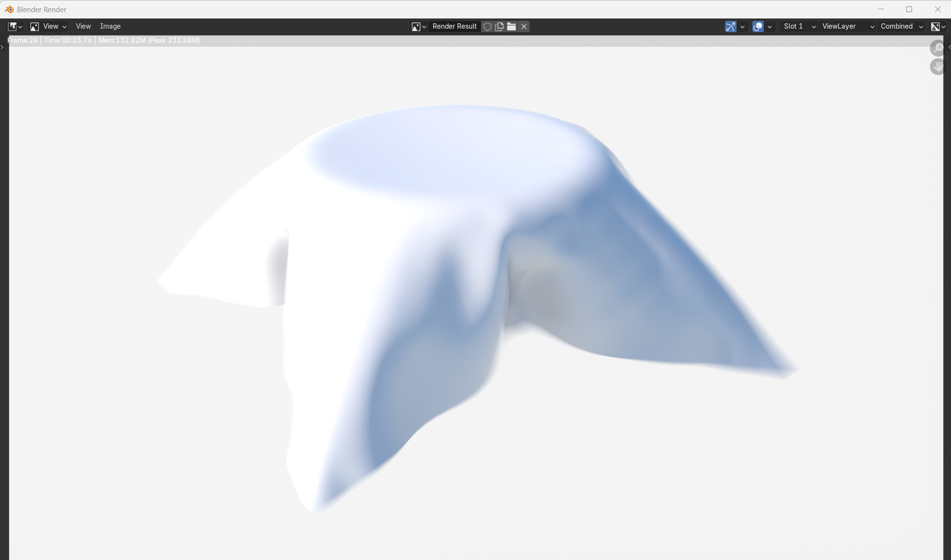Open the View mode dropdown
The height and width of the screenshot is (560, 951).
coord(48,27)
